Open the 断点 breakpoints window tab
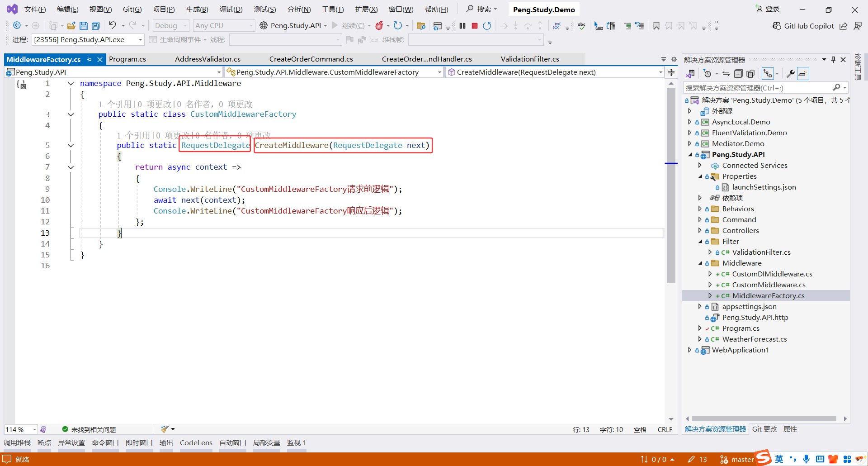This screenshot has height=466, width=868. (x=44, y=442)
